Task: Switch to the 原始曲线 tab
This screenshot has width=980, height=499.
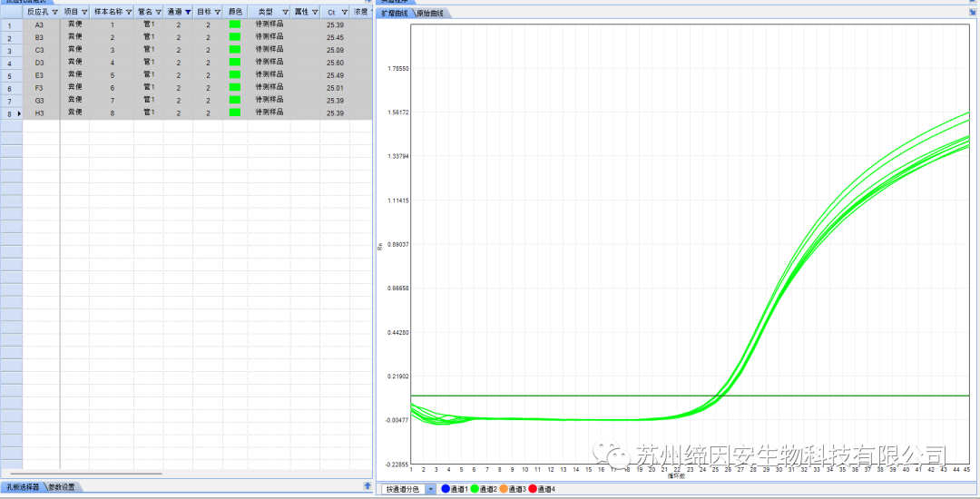Action: (x=434, y=14)
